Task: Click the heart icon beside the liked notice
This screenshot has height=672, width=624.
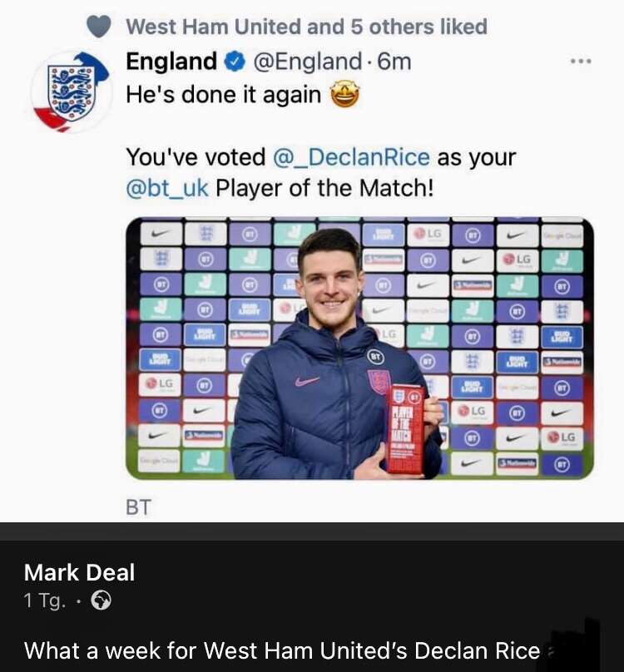Action: click(x=99, y=27)
